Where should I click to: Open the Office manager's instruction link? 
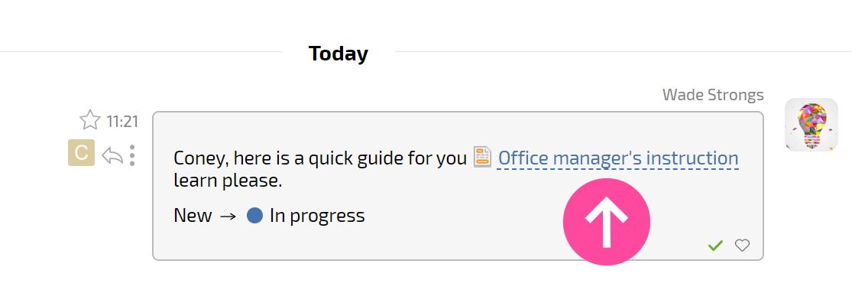click(618, 158)
